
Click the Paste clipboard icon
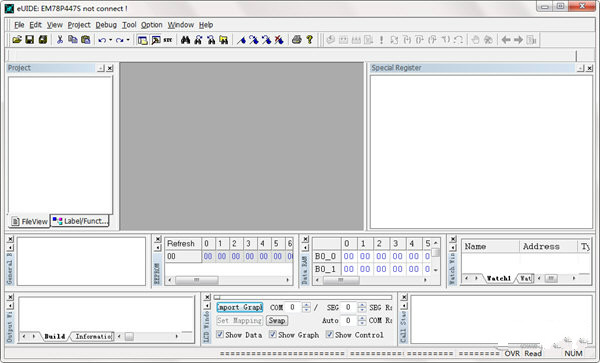pos(86,39)
